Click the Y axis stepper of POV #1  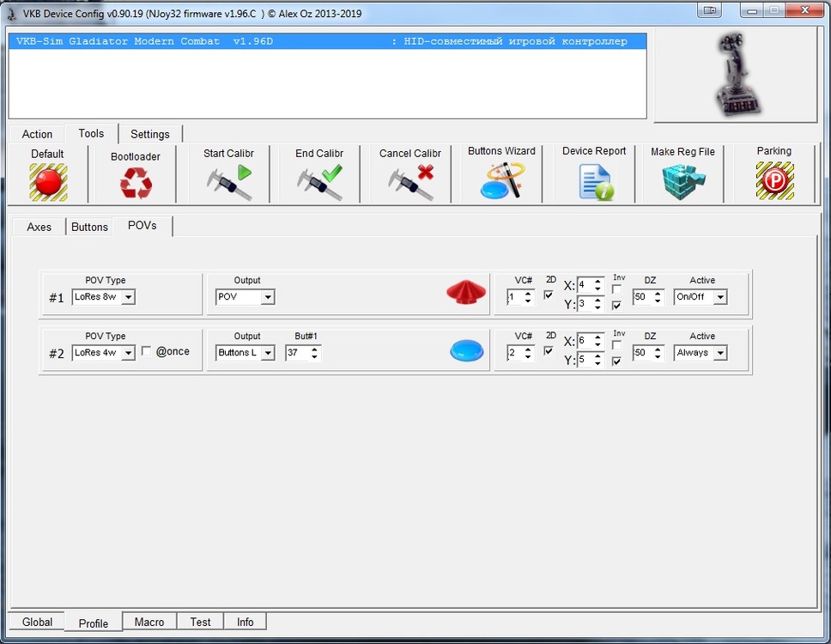590,304
